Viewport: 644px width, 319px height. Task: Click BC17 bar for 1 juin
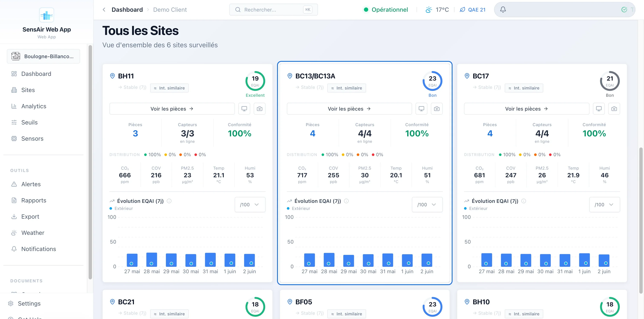click(584, 260)
